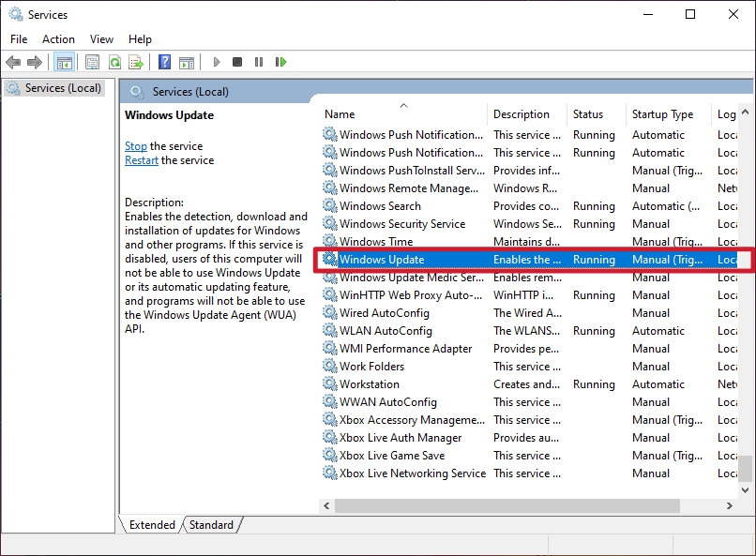Select Xbox Accessory Management service
This screenshot has width=756, height=556.
coord(530,420)
